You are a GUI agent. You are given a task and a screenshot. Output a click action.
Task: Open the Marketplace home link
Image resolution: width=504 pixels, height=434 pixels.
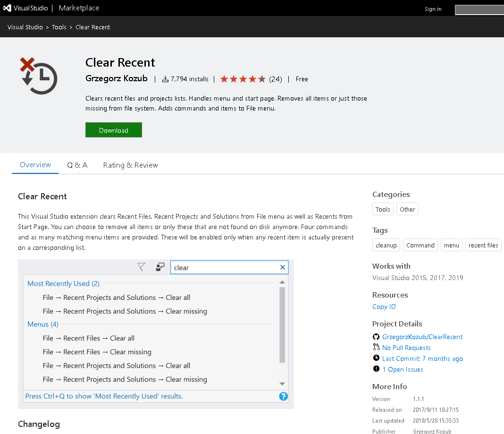(x=79, y=8)
